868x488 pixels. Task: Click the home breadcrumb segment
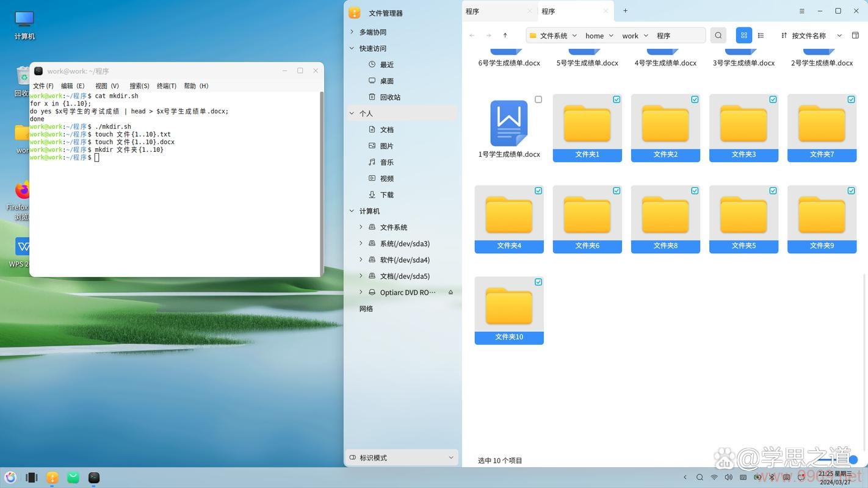pos(595,35)
